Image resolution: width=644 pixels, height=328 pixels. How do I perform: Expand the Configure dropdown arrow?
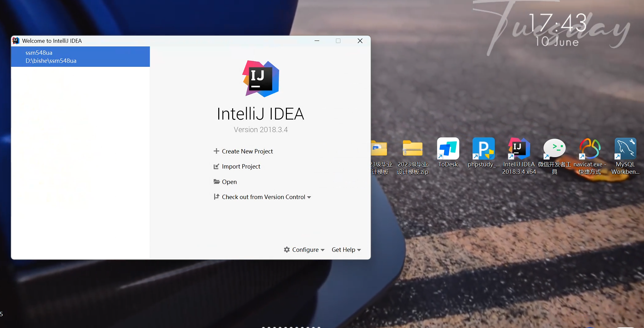tap(322, 250)
